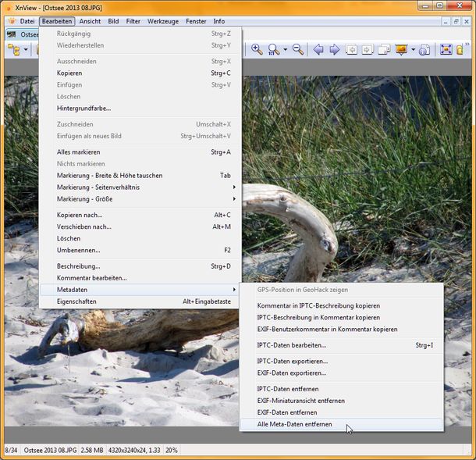Click the zoom 1:1 magnifier icon
This screenshot has height=460, width=476.
273,49
